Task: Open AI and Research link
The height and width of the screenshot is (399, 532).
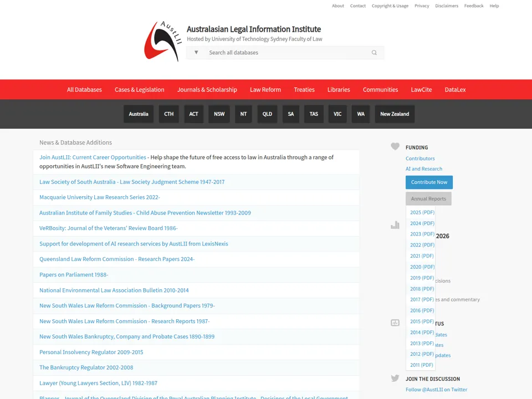Action: coord(424,168)
